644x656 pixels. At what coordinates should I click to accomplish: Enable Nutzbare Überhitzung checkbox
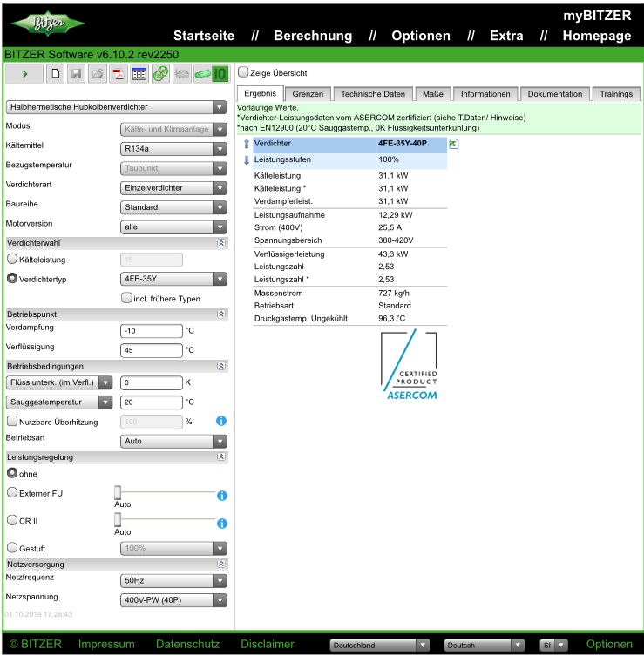12,421
